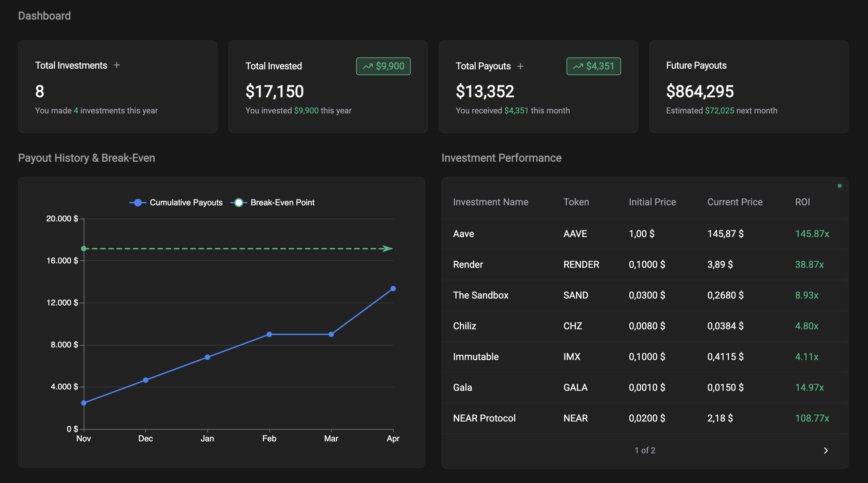Toggle the Break-Even Point legend entry off
Image resolution: width=868 pixels, height=483 pixels.
282,202
